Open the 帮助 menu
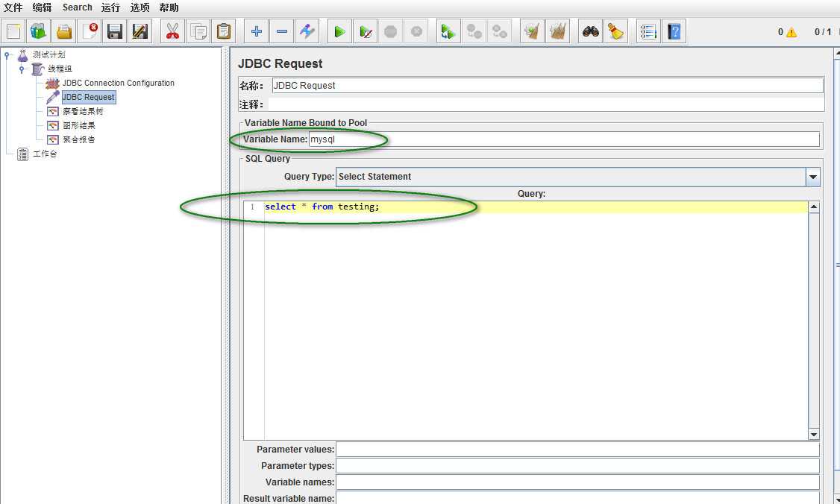840x504 pixels. (x=169, y=7)
